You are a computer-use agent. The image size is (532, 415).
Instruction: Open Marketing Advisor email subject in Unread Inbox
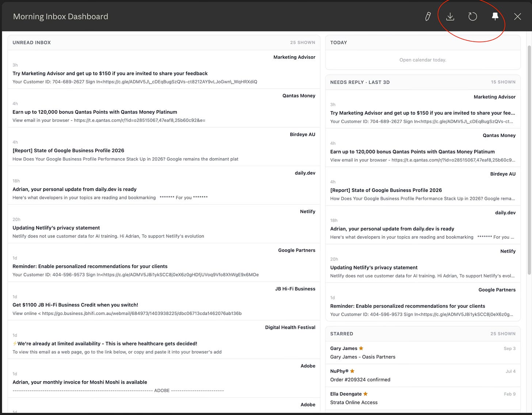(110, 73)
